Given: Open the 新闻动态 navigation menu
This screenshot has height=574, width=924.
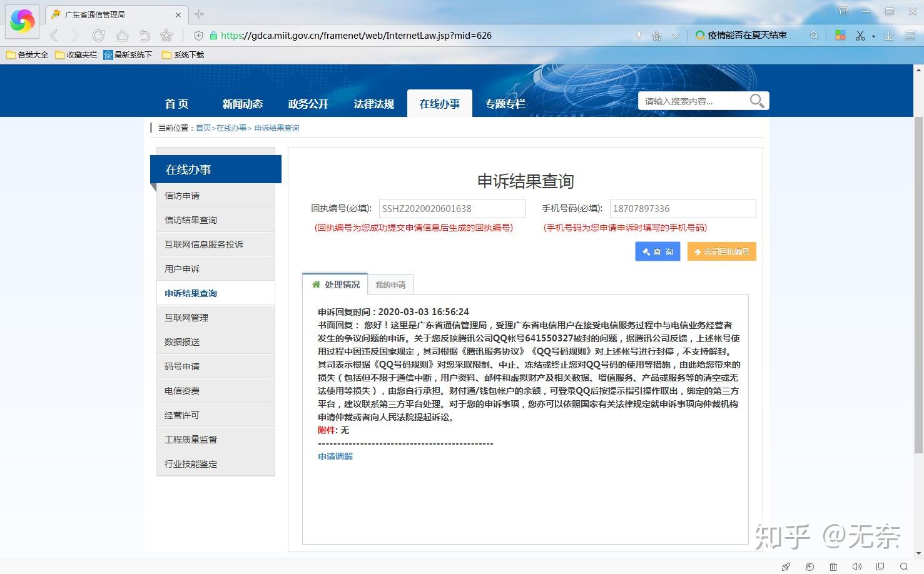Looking at the screenshot, I should click(x=242, y=104).
